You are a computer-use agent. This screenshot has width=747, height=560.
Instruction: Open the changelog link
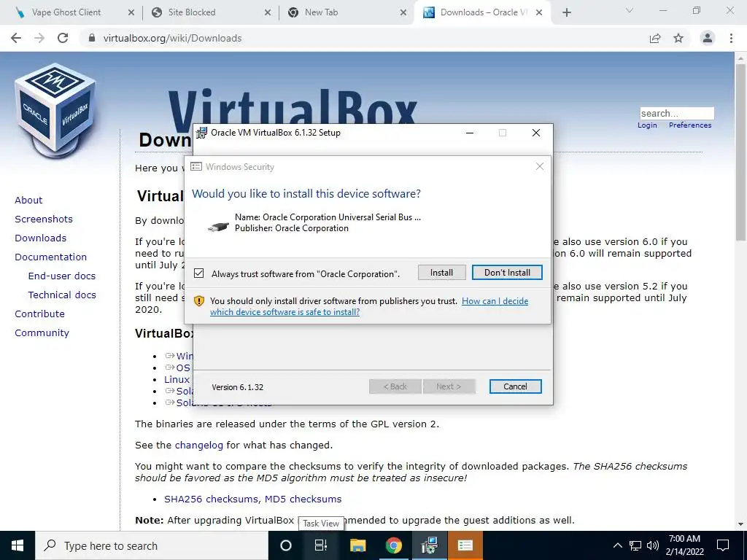pos(198,446)
